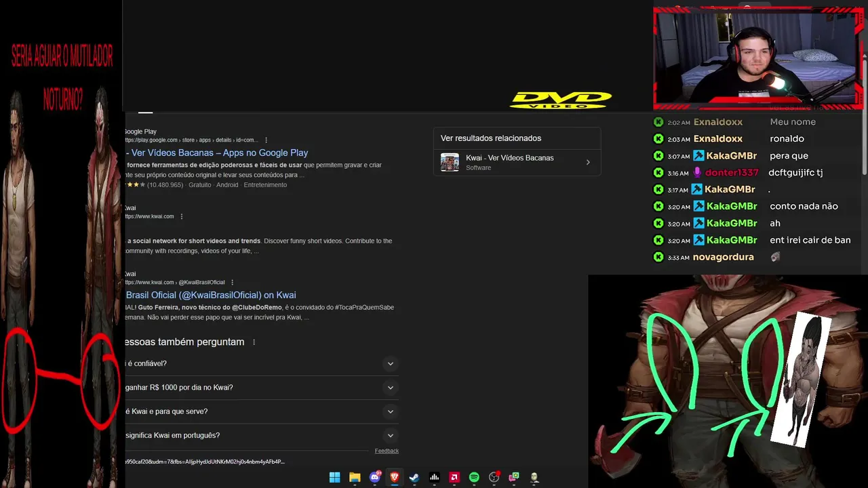The height and width of the screenshot is (488, 868).
Task: Click the emote in novagordura's message
Action: [x=775, y=257]
